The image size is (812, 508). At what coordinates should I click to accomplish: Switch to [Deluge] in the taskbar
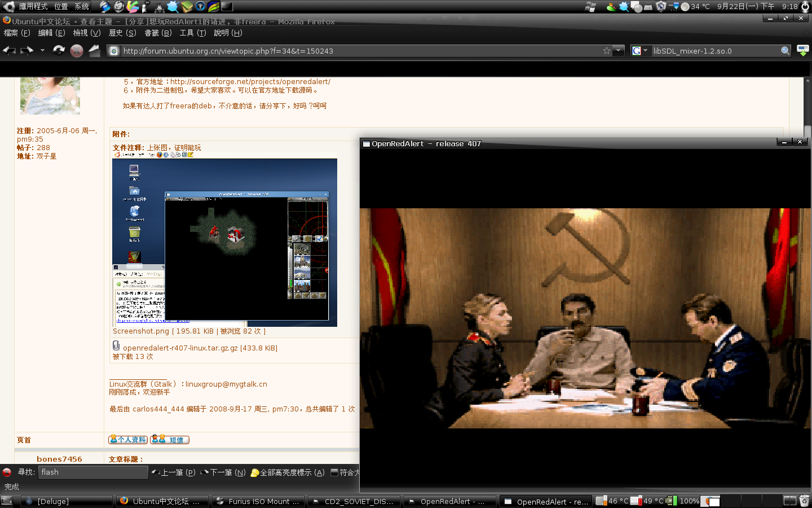(67, 501)
